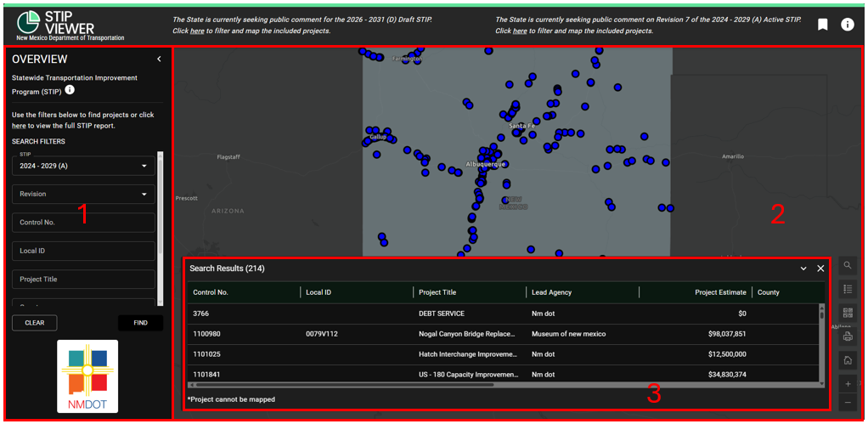Zoom out on the map with minus
868x424 pixels.
pos(848,403)
